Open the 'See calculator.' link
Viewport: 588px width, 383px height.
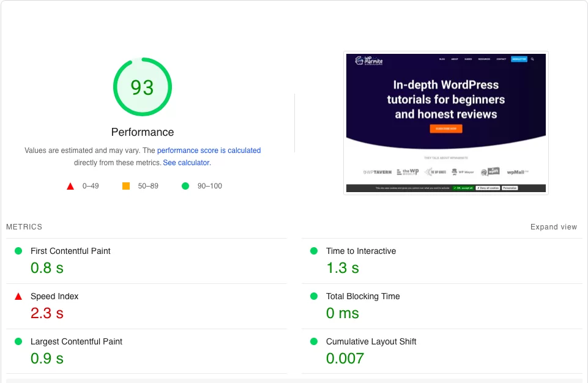187,163
